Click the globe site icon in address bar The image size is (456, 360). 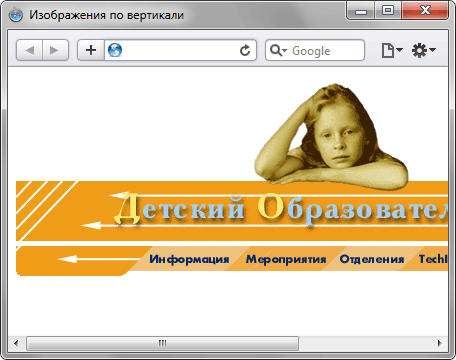pyautogui.click(x=115, y=50)
